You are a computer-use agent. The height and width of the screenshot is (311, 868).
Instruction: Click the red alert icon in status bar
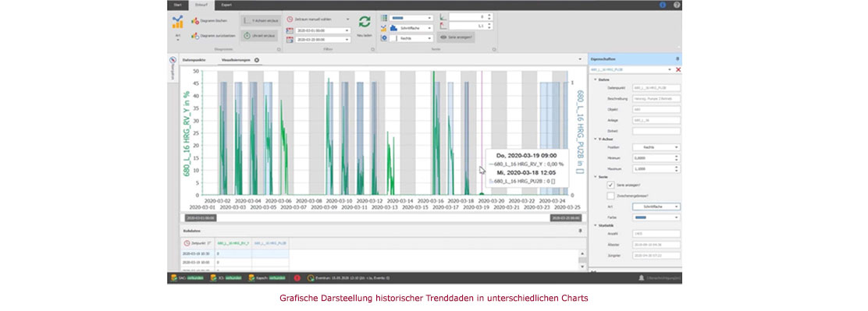coord(297,278)
